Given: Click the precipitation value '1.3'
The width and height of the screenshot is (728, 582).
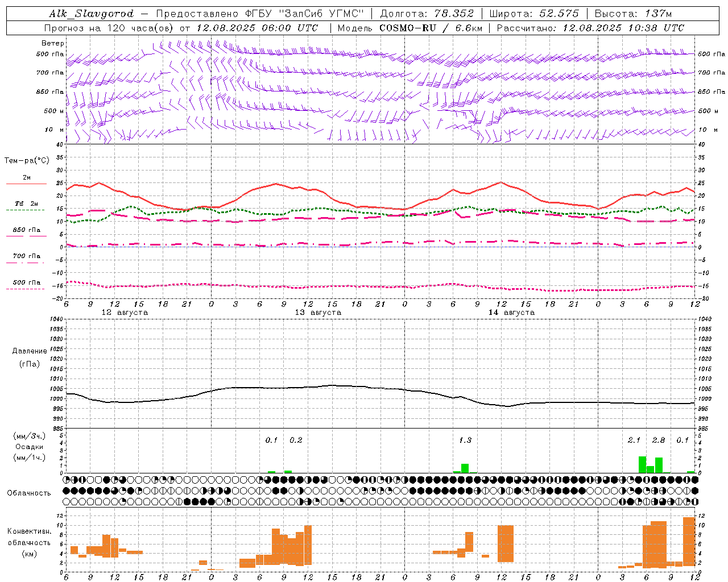Looking at the screenshot, I should (x=465, y=440).
